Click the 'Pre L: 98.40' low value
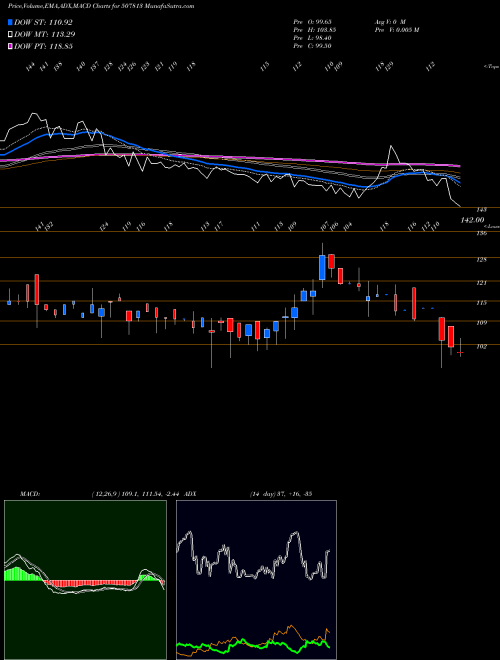Image resolution: width=500 pixels, height=660 pixels. (313, 38)
